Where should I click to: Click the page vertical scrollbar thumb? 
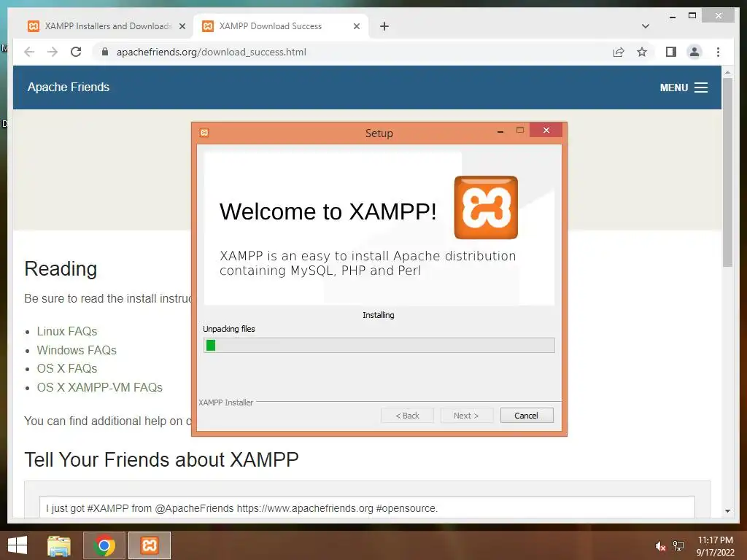click(x=727, y=171)
